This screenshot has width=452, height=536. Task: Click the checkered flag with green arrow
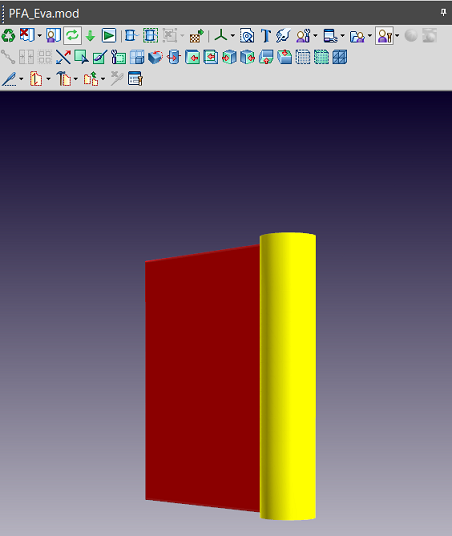tap(197, 36)
